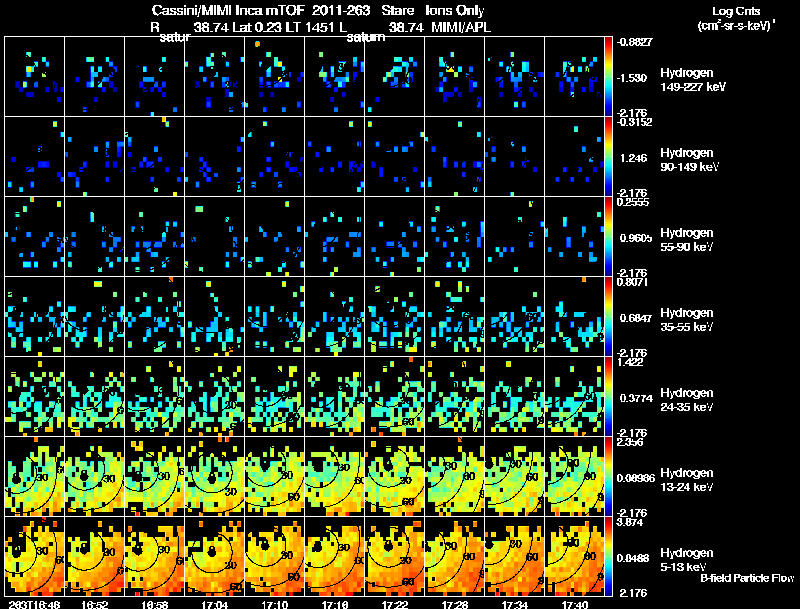The image size is (800, 609).
Task: Open the 5-13 keV image panel at 17:04
Action: coord(215,556)
